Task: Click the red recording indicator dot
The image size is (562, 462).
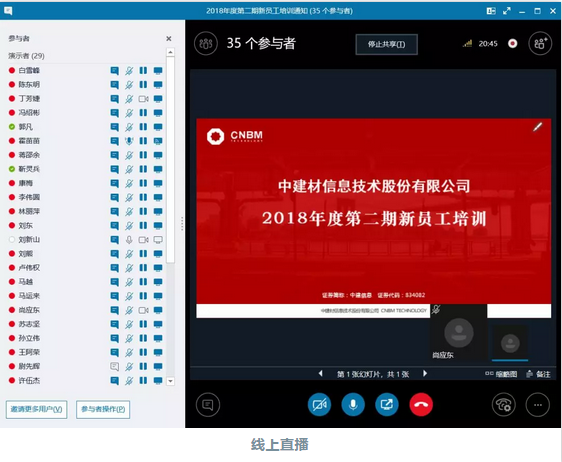Action: pyautogui.click(x=513, y=44)
